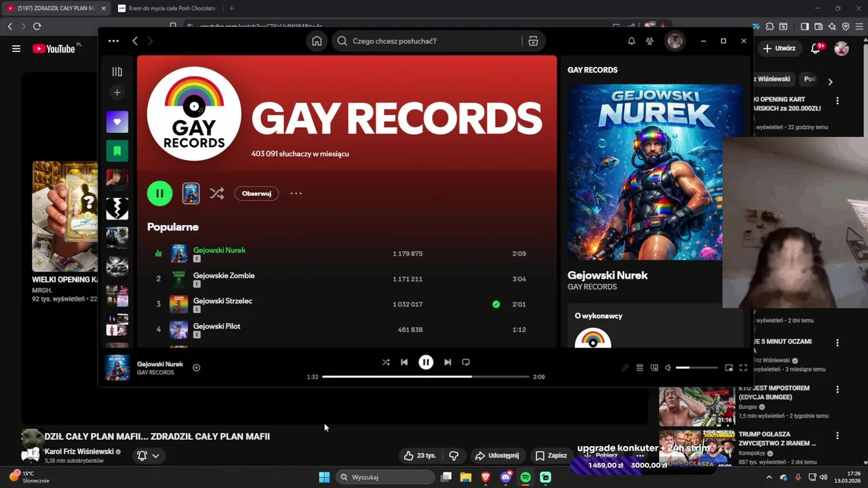Open Your Episodes green bookmark in sidebar
Screen dimensions: 868x488
point(117,150)
